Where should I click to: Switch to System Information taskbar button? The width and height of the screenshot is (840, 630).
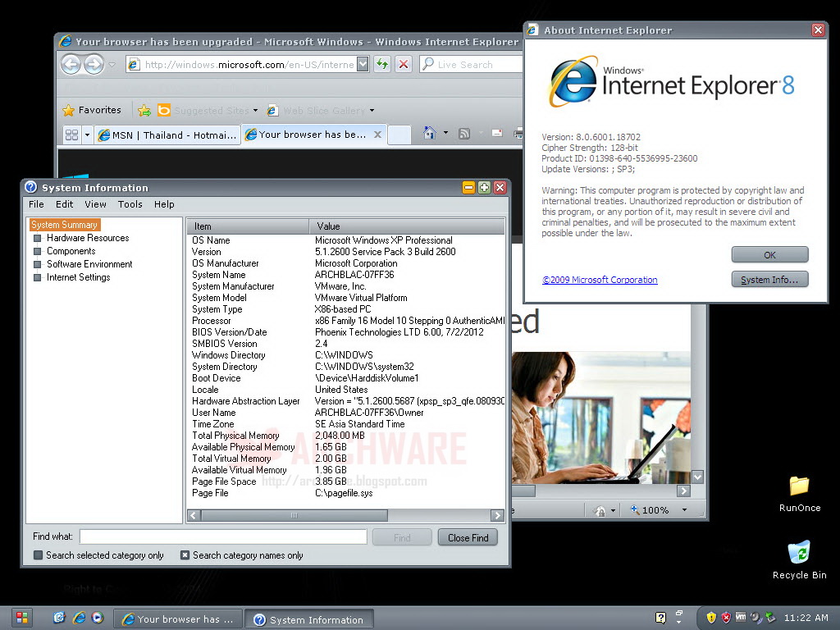pos(309,620)
